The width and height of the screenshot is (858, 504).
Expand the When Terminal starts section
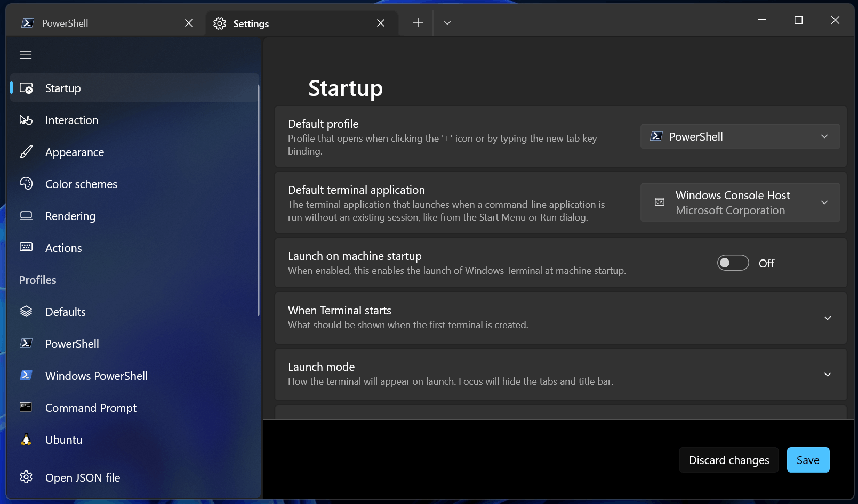(827, 318)
